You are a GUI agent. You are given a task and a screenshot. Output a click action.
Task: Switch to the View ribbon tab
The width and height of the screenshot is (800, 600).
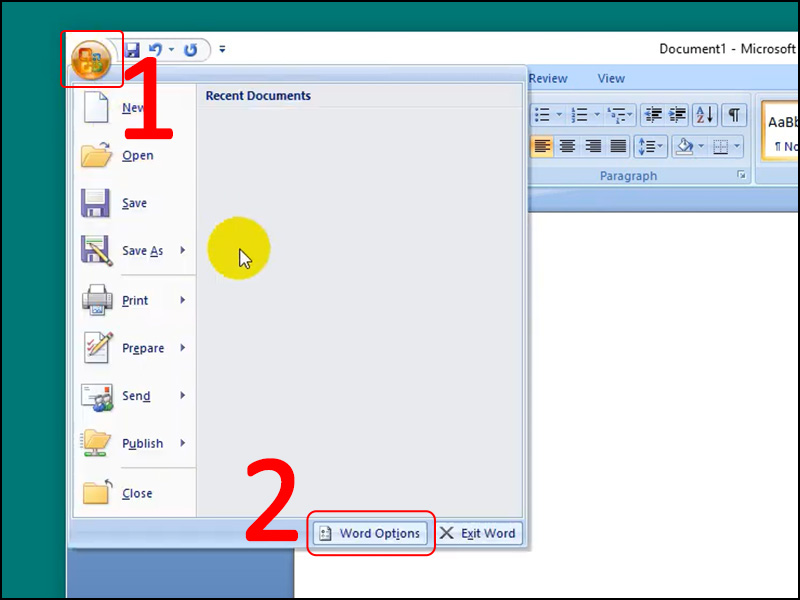pyautogui.click(x=611, y=79)
